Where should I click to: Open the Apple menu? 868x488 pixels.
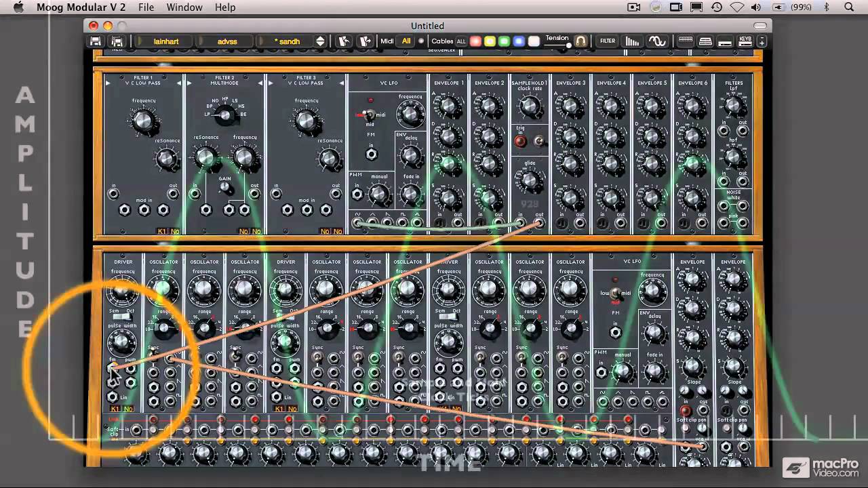click(x=18, y=7)
